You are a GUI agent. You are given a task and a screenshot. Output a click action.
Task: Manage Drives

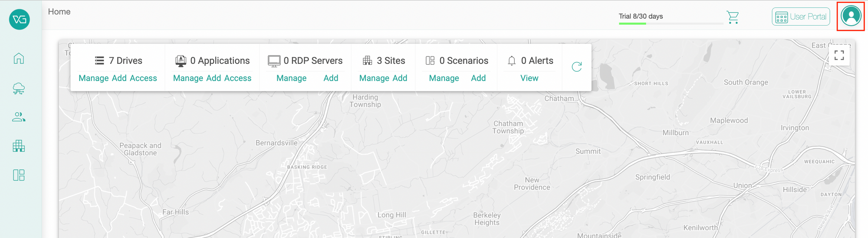coord(94,78)
